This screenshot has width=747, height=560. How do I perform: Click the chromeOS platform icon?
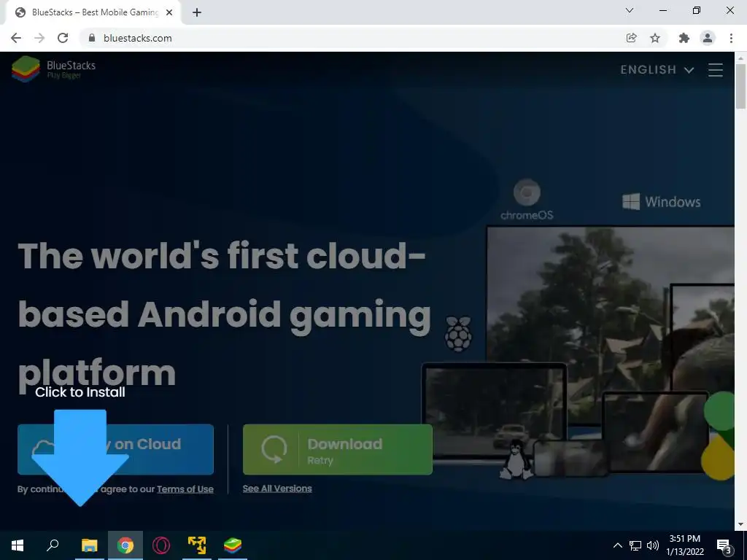pyautogui.click(x=527, y=200)
